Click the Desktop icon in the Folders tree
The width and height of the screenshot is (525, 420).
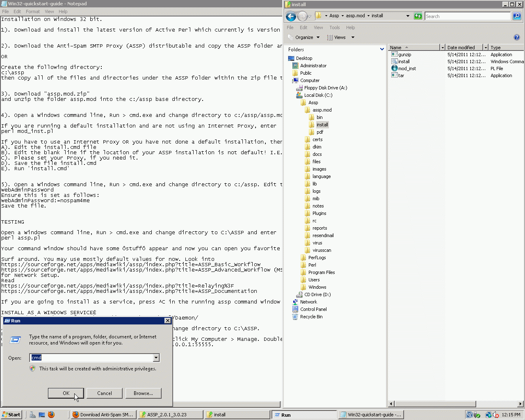291,58
